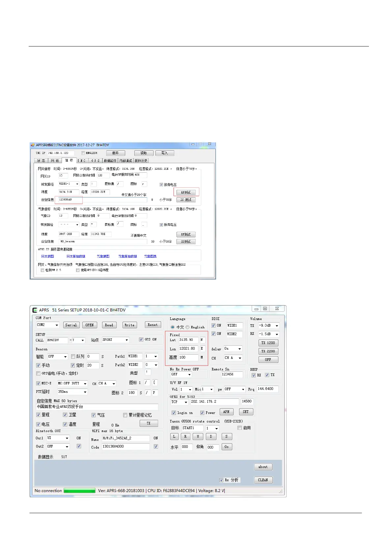Click the CLEAN button
This screenshot has width=392, height=555.
[x=263, y=480]
